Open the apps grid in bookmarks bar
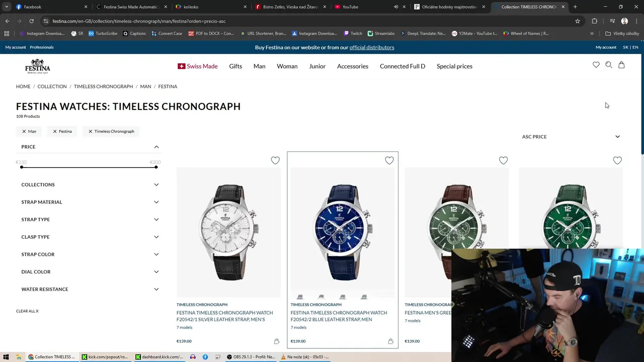Screen dimensions: 644x362 (x=7, y=34)
